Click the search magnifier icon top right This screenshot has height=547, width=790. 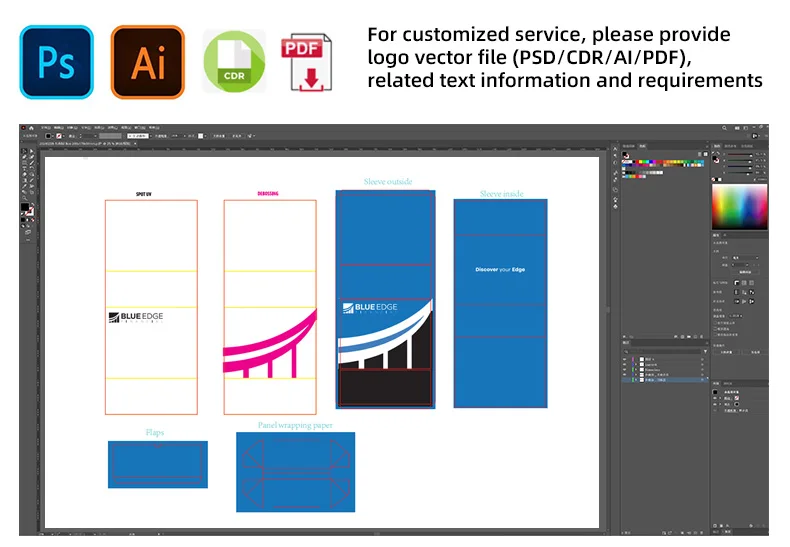click(x=723, y=128)
